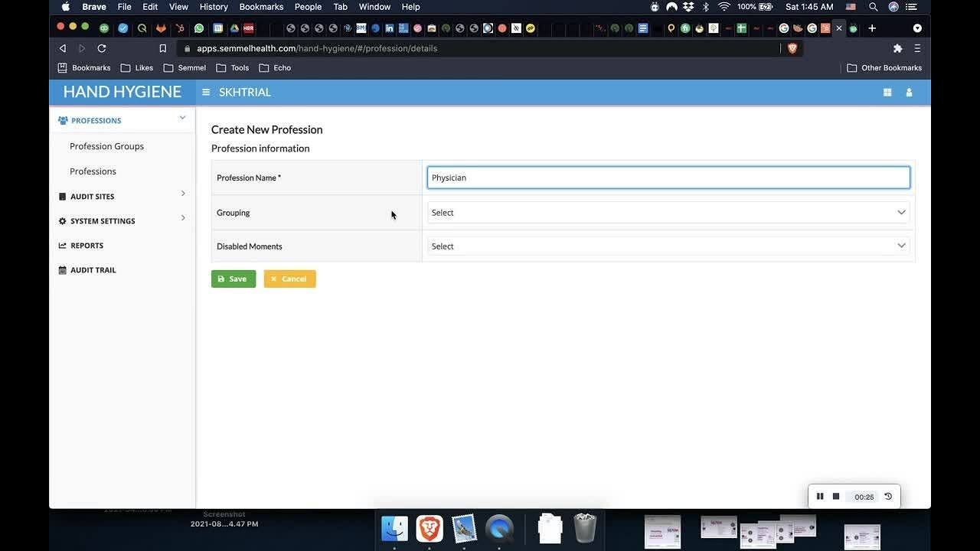
Task: Open Brave browser from the Dock
Action: (x=430, y=528)
